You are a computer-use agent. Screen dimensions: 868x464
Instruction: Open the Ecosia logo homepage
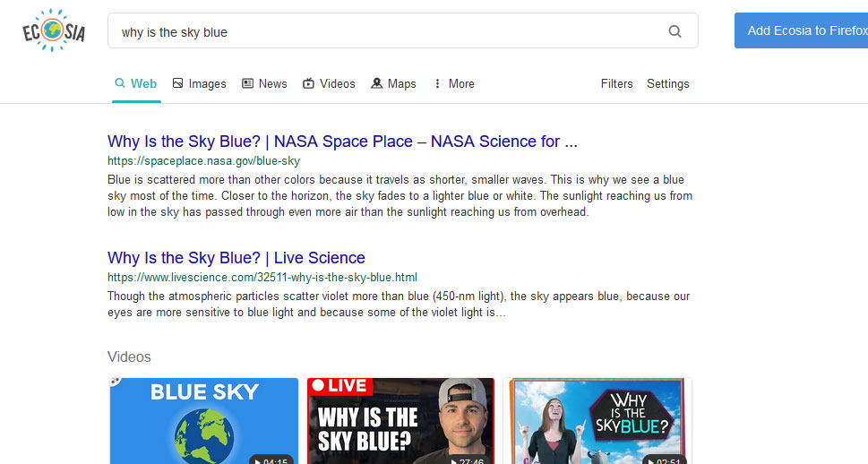(x=54, y=31)
